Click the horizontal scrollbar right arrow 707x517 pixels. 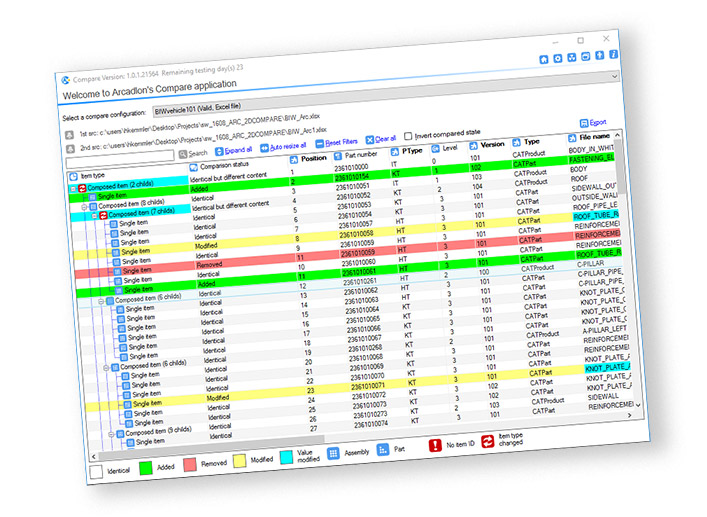(x=629, y=415)
